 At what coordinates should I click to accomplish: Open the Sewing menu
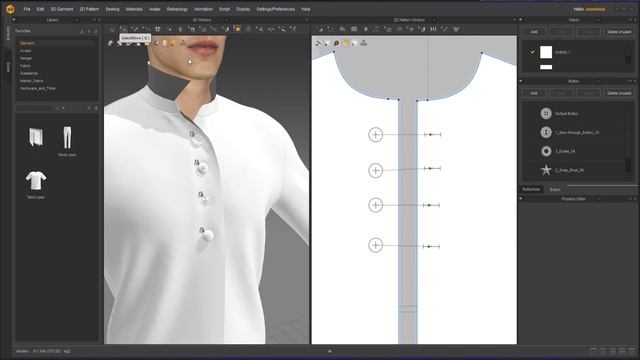[x=112, y=9]
